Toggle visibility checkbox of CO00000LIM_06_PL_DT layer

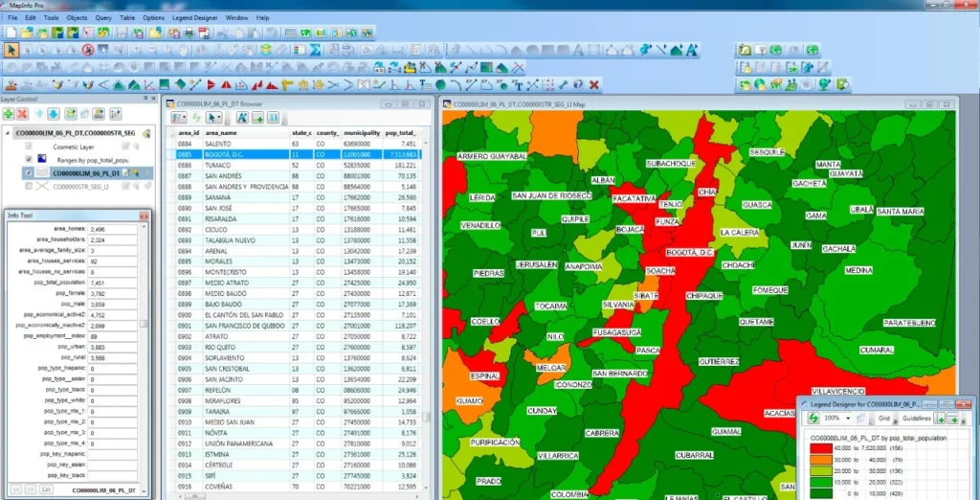[28, 172]
